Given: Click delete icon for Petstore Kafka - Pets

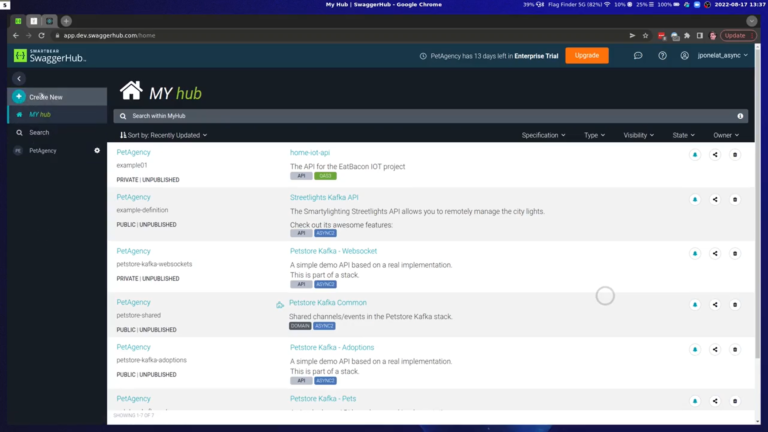Looking at the screenshot, I should click(735, 401).
